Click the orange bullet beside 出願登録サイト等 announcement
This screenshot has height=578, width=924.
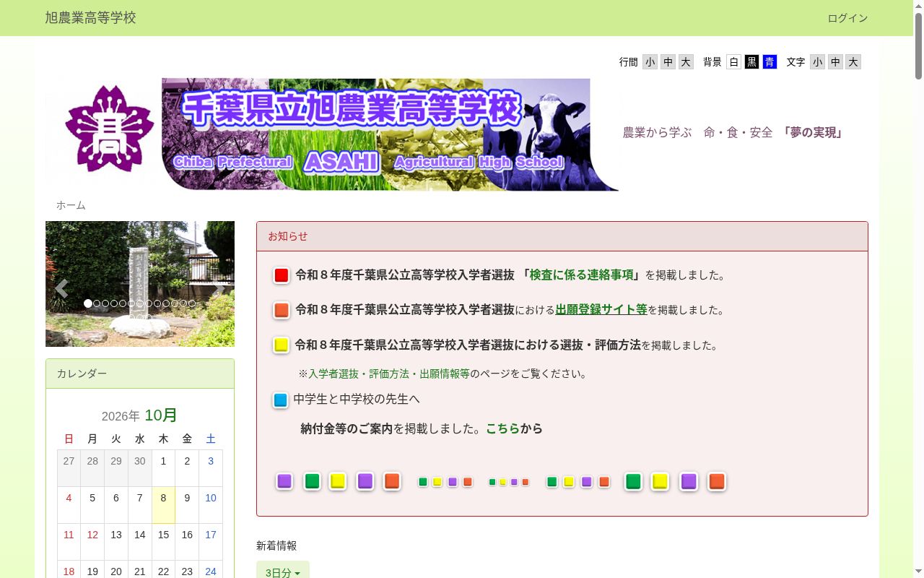(282, 310)
